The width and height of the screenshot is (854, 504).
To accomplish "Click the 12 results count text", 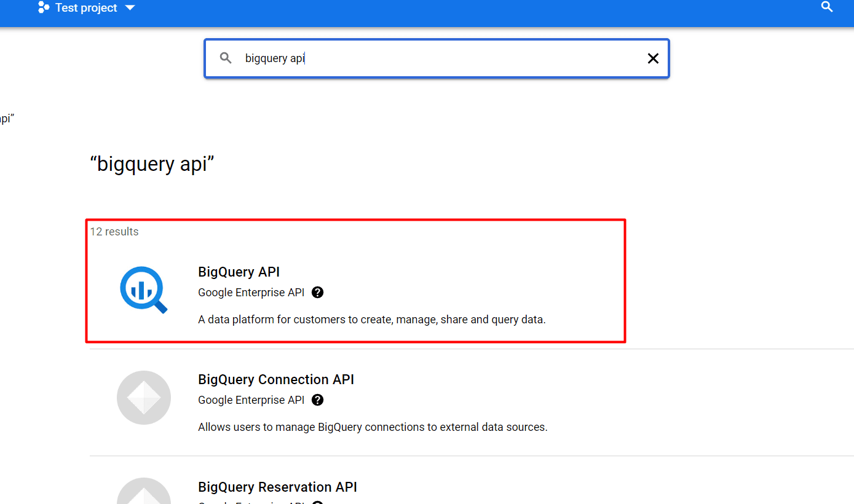I will pos(114,232).
